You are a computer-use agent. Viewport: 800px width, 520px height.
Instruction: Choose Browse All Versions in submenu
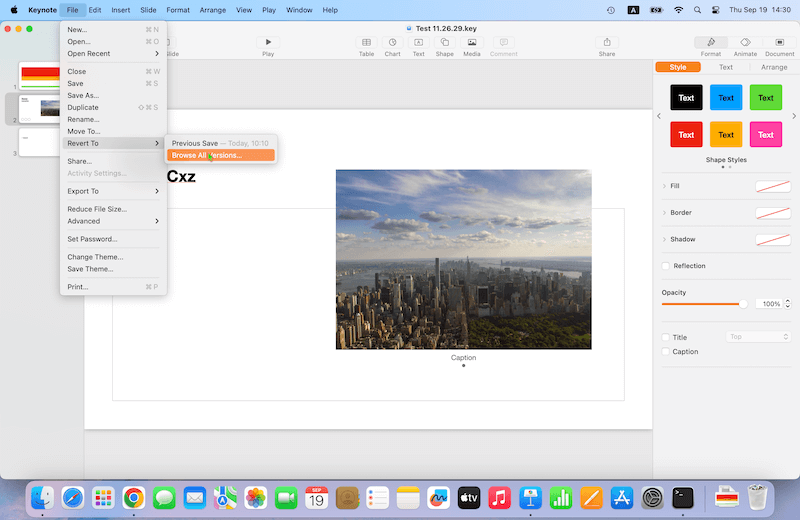[220, 156]
